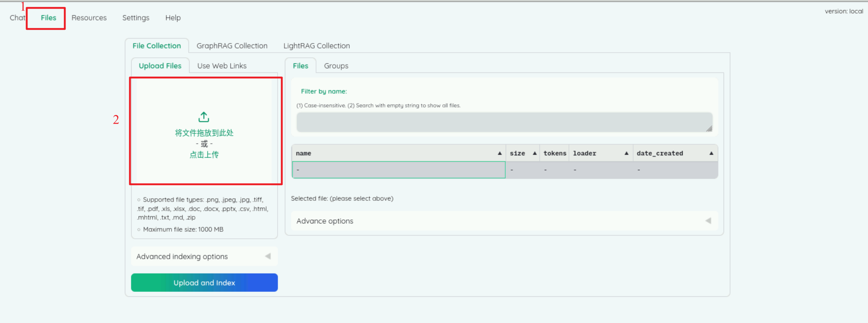868x323 pixels.
Task: Sort table by date_created column arrow
Action: 711,153
